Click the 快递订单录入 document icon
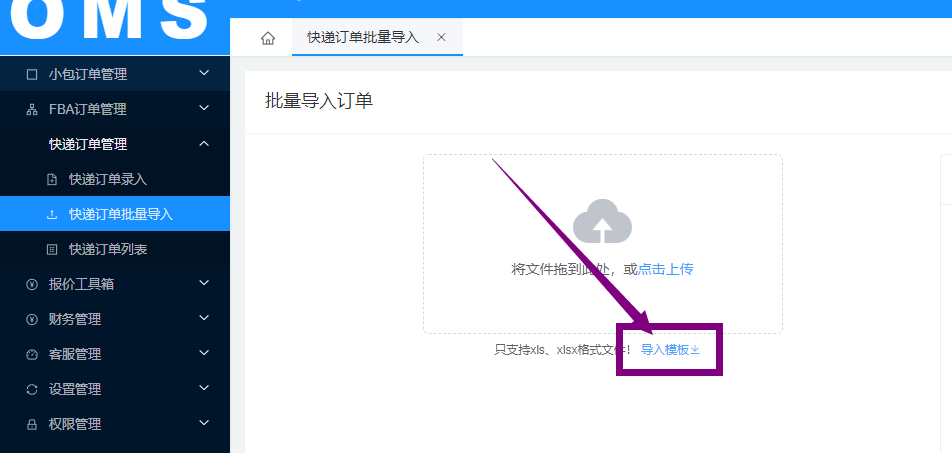This screenshot has height=453, width=952. [52, 179]
